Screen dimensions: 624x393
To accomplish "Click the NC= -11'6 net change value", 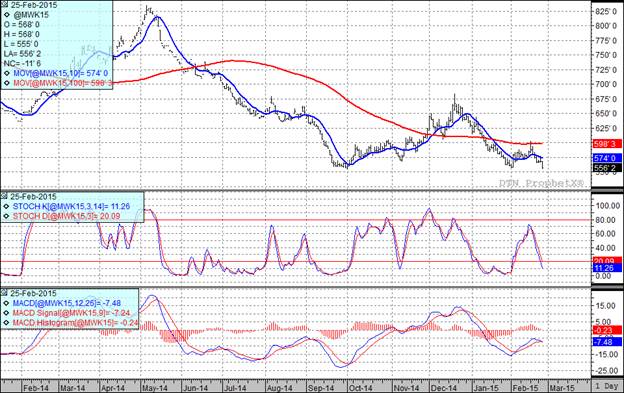I will click(x=22, y=63).
